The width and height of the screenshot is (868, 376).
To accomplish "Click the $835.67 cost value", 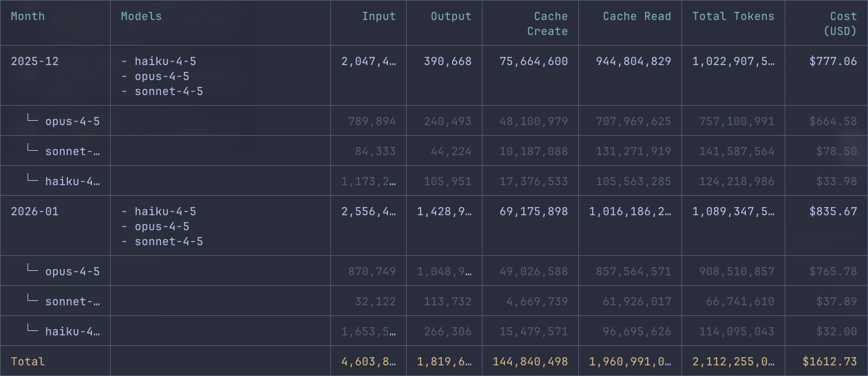I will pos(833,211).
